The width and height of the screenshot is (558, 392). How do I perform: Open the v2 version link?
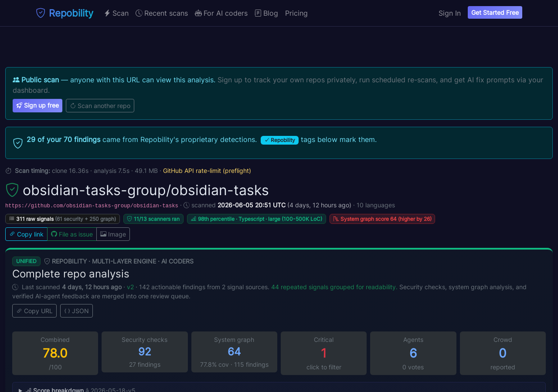point(130,287)
